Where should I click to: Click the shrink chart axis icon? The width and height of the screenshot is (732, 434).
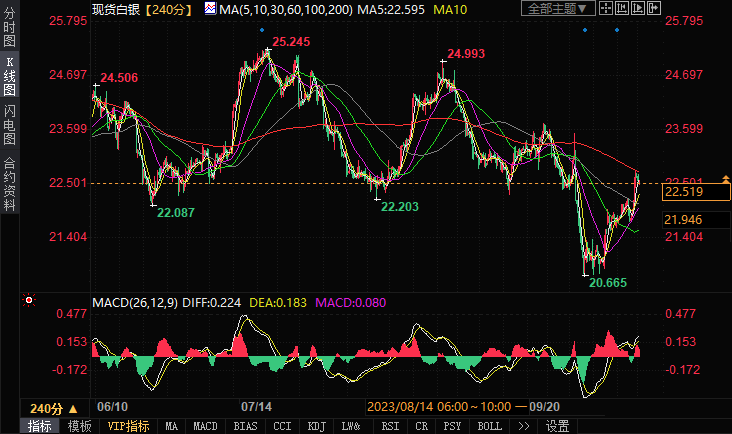coord(622,8)
